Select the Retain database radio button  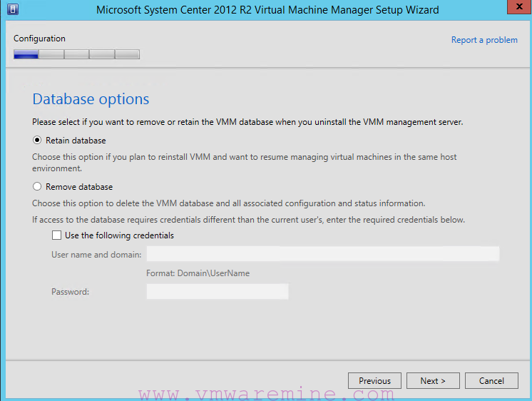[37, 141]
